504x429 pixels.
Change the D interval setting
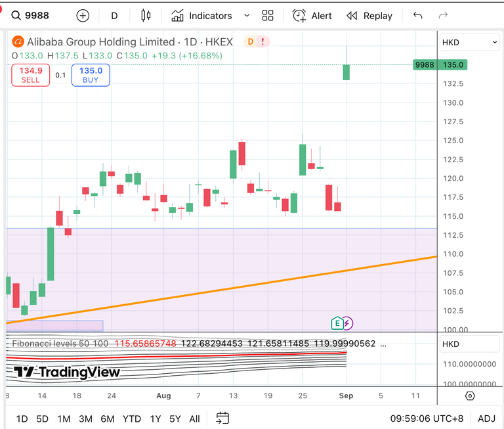pyautogui.click(x=114, y=16)
